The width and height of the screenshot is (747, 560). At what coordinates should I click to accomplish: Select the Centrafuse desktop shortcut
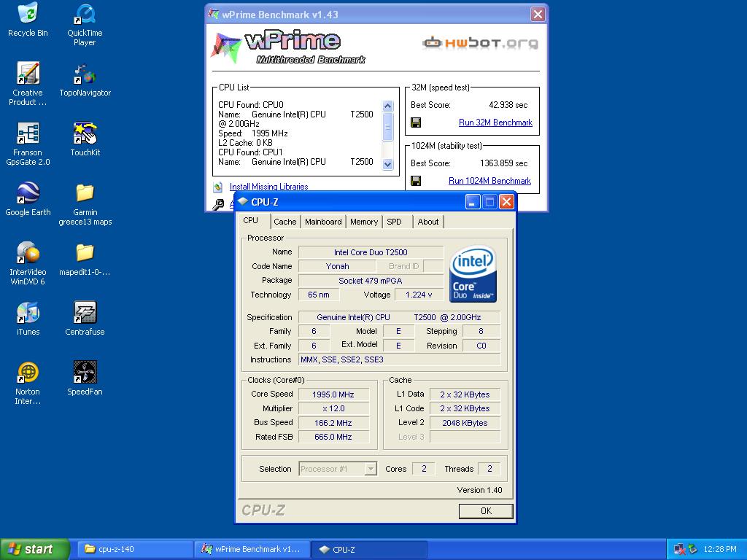pos(85,313)
